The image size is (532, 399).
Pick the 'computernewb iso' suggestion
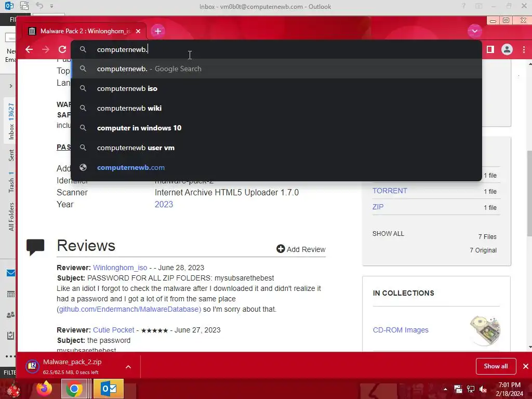[x=276, y=88]
